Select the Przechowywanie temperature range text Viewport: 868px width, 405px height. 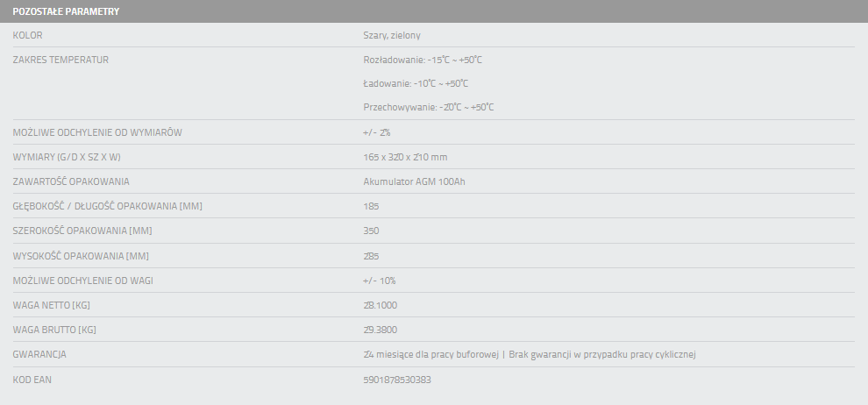(x=428, y=107)
